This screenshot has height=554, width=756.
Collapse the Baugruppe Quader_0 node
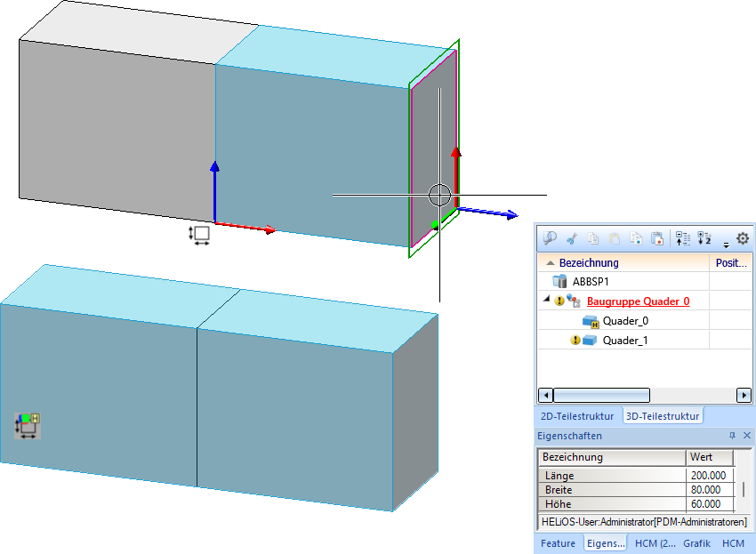coord(546,299)
